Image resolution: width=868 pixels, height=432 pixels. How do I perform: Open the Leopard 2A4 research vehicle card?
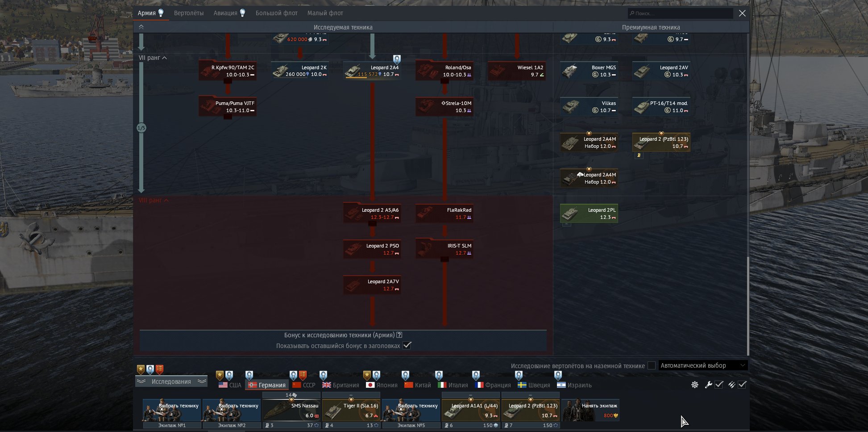[x=372, y=71]
